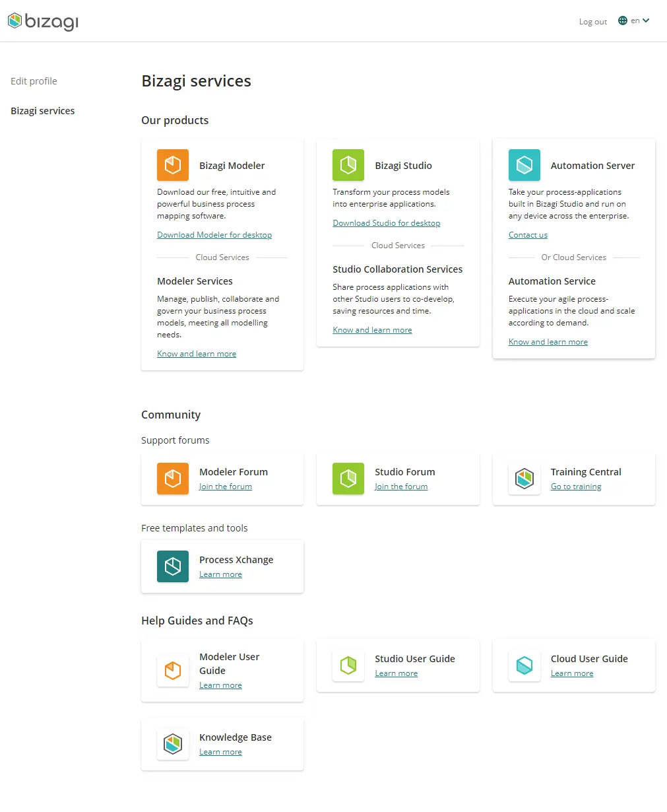Click the Free templates and tools subheading
The image size is (667, 812).
195,528
